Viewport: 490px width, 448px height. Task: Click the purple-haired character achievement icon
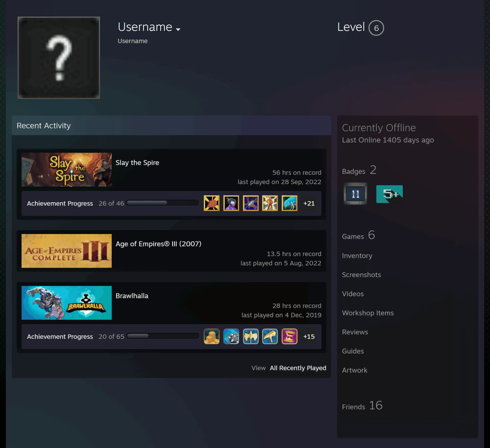pos(231,203)
